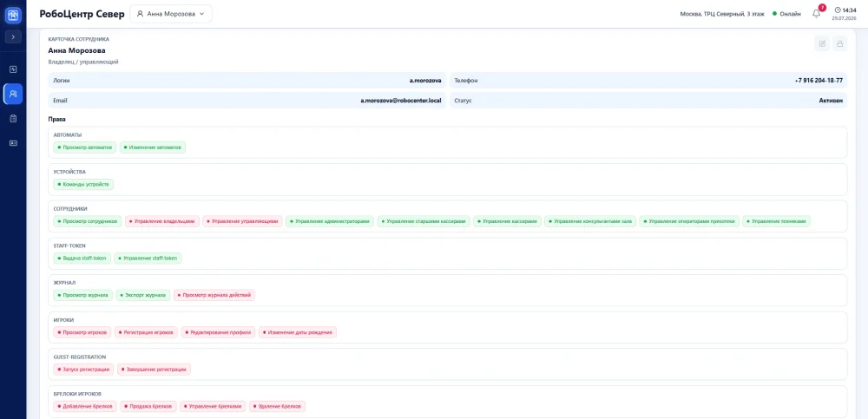Click the Добавление брелков permission chip
The height and width of the screenshot is (419, 868).
click(85, 406)
